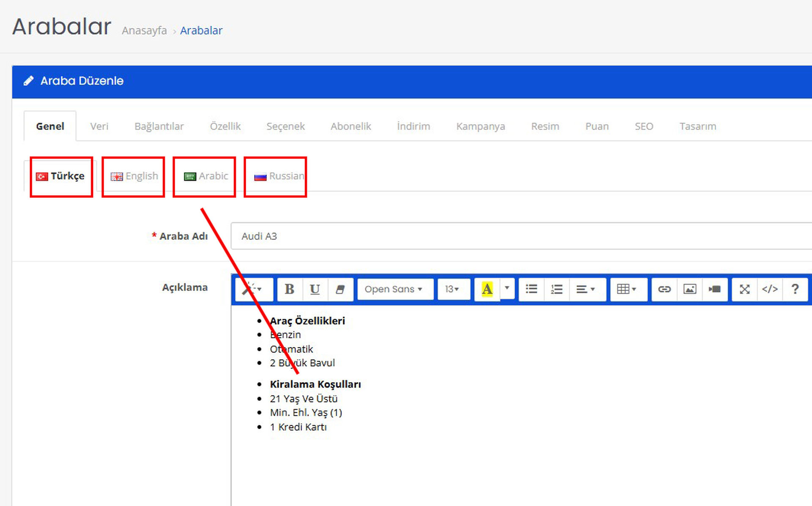The width and height of the screenshot is (812, 506).
Task: Insert an ordered numbered list
Action: tap(557, 289)
